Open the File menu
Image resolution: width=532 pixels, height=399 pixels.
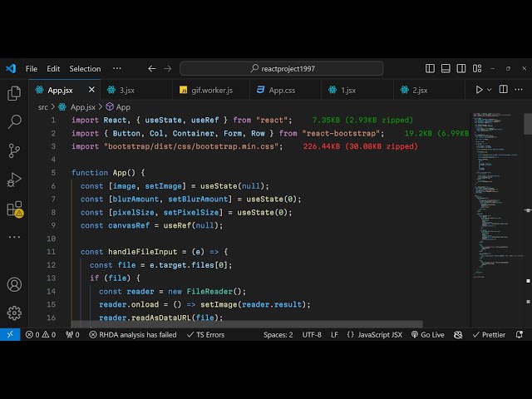(32, 68)
